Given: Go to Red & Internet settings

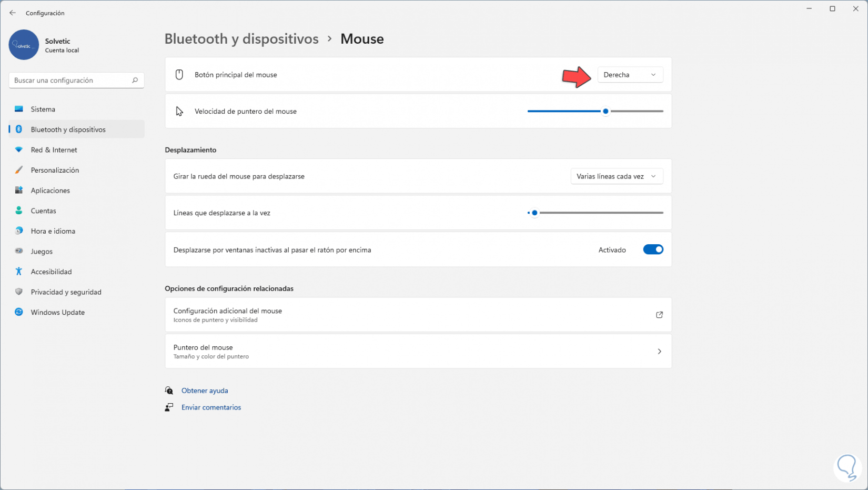Looking at the screenshot, I should point(54,150).
